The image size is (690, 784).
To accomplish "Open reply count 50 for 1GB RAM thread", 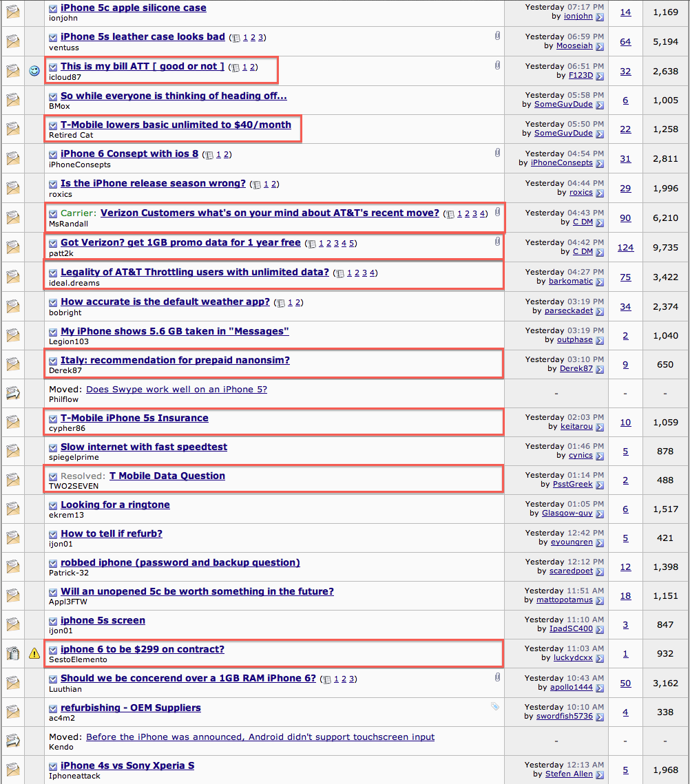I will point(625,684).
